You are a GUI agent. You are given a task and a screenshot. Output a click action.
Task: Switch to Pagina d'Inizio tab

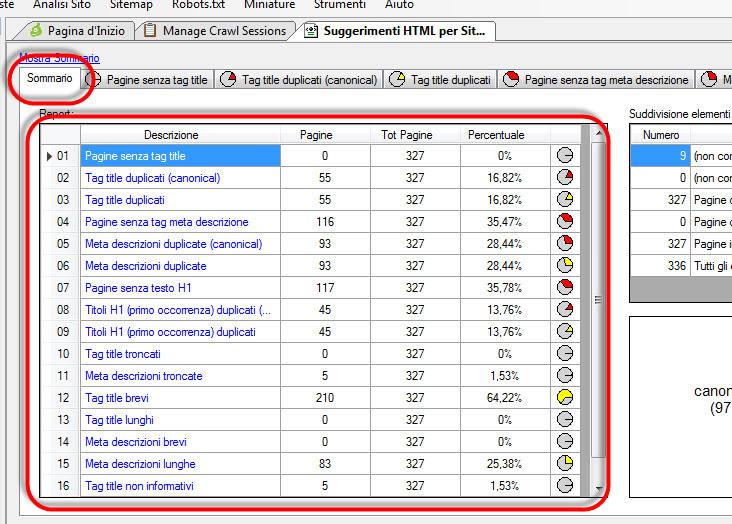(x=77, y=31)
